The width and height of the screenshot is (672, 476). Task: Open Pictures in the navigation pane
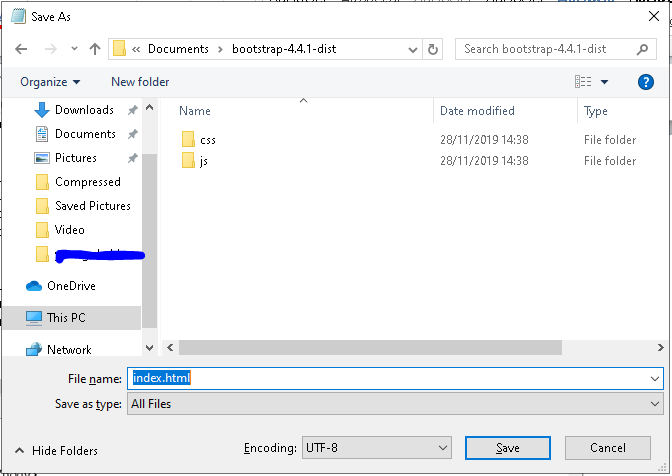pos(76,158)
